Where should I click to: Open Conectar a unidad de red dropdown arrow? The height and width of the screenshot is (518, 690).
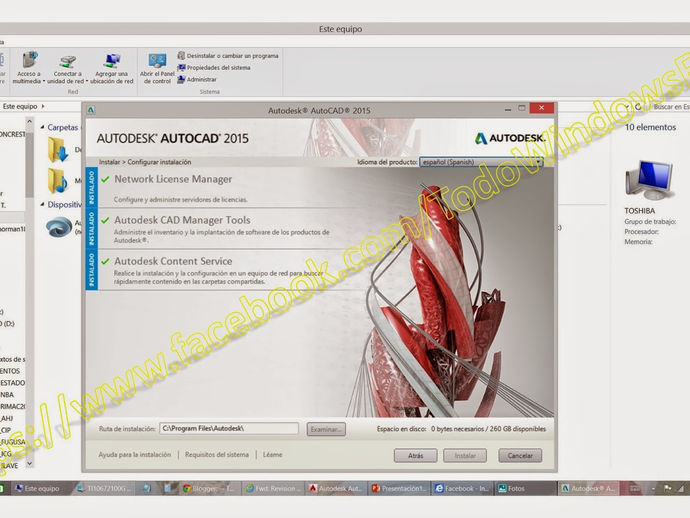click(x=87, y=81)
